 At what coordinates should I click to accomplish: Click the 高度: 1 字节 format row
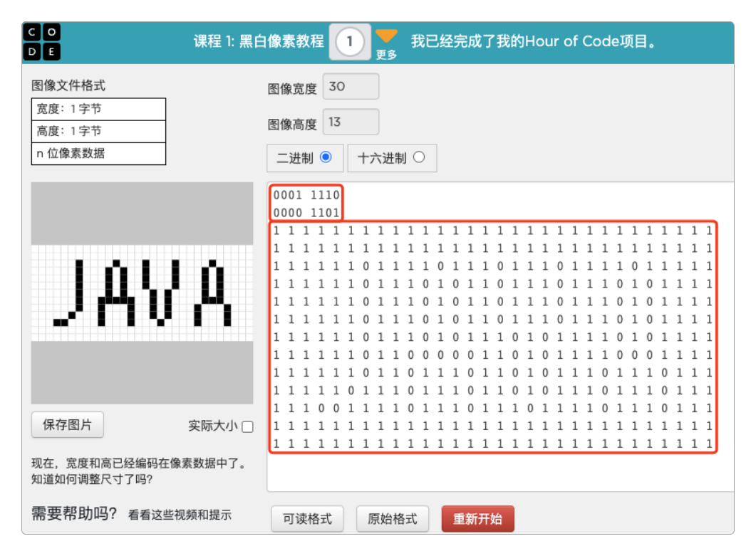pyautogui.click(x=99, y=132)
